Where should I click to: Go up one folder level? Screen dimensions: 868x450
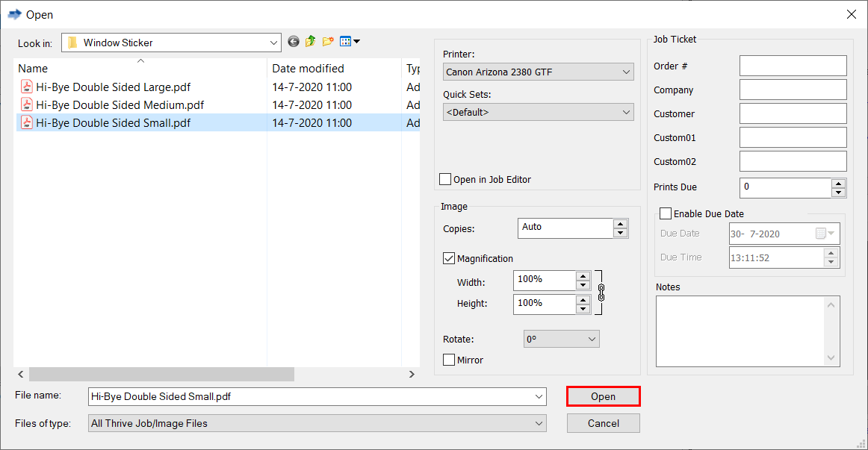point(310,42)
